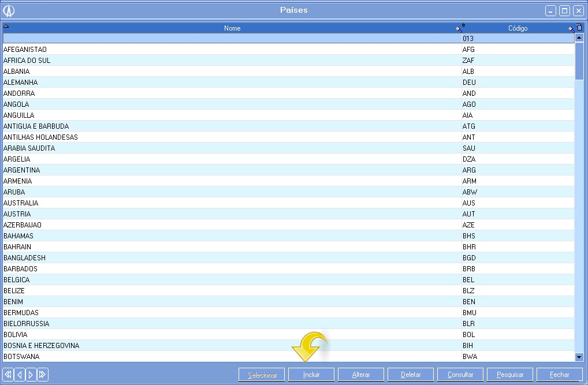Sort by Nome column header
Image resolution: width=588 pixels, height=385 pixels.
click(x=232, y=28)
